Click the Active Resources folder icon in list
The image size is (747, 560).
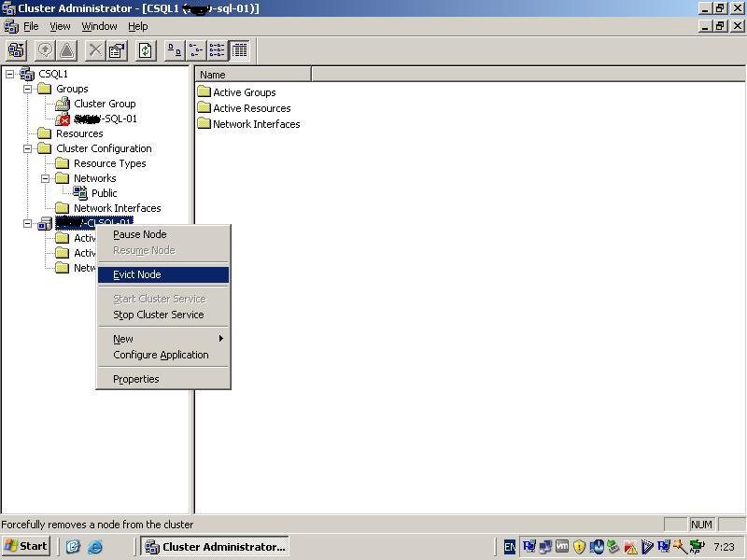point(204,107)
